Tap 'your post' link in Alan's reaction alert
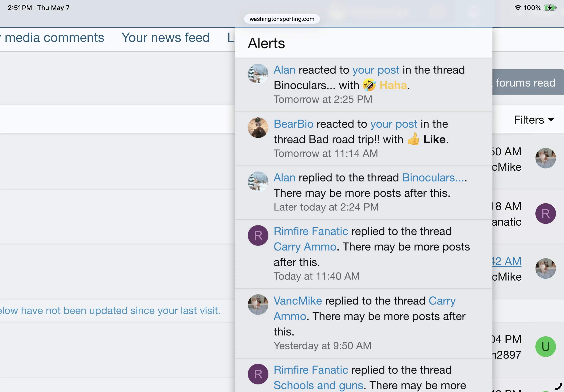Image resolution: width=564 pixels, height=392 pixels. click(376, 70)
